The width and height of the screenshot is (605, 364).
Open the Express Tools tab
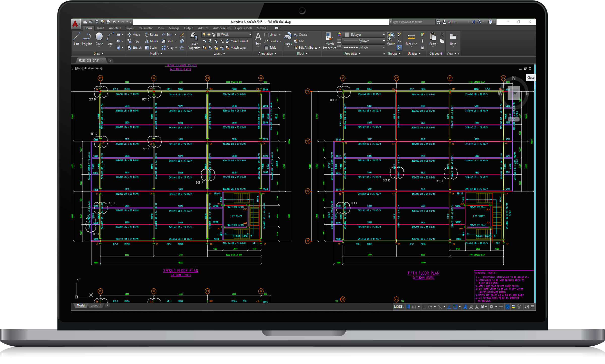(x=244, y=28)
